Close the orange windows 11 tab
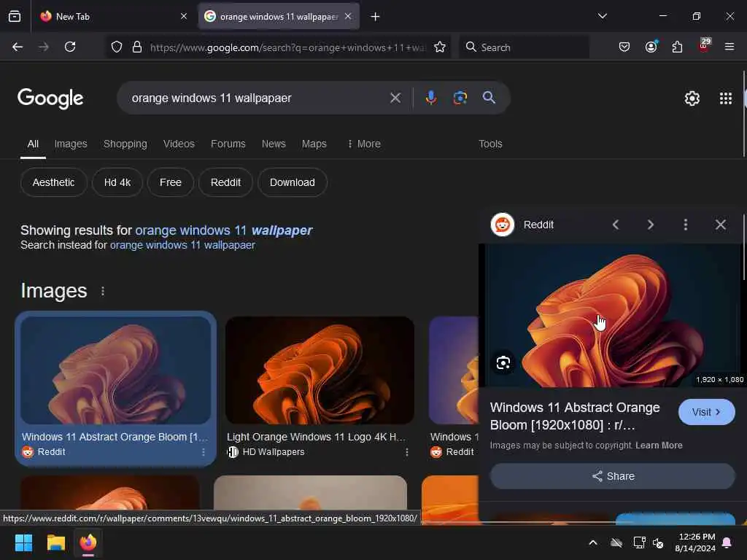This screenshot has height=560, width=747. coord(348,16)
